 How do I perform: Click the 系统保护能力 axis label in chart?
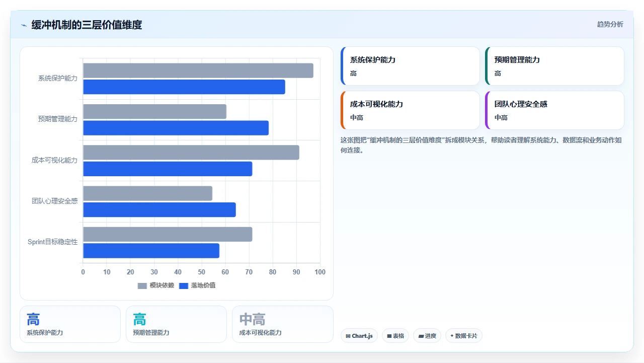pos(58,79)
